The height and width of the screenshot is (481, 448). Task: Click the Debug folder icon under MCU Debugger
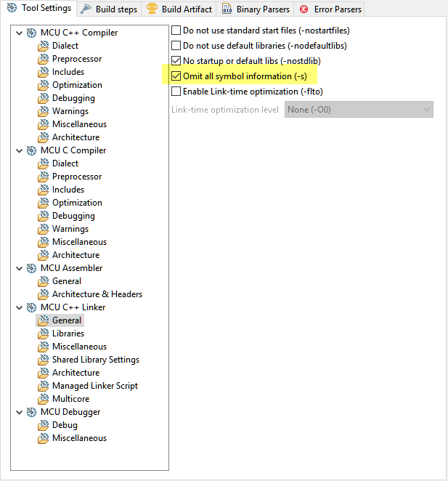[44, 425]
